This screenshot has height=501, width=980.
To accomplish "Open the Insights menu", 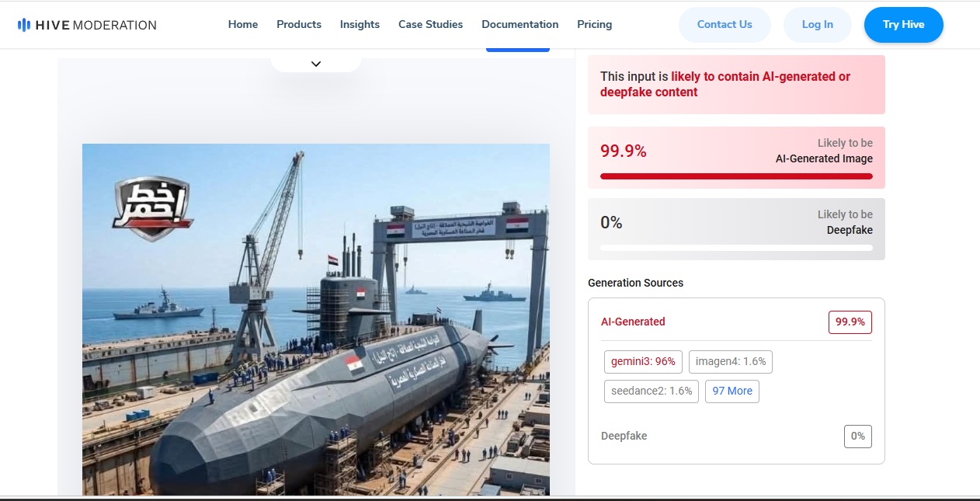I will (360, 25).
